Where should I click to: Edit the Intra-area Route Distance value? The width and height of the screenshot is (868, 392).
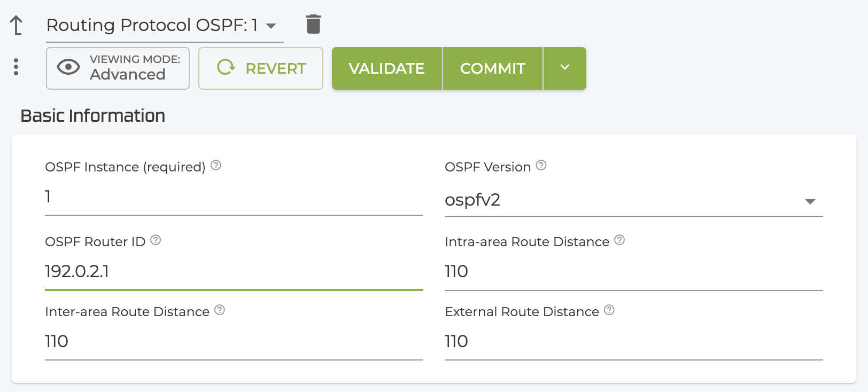[x=633, y=272]
